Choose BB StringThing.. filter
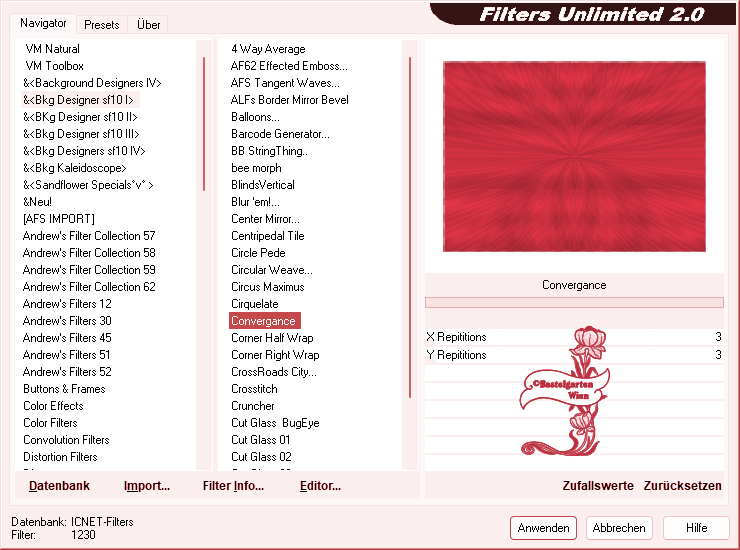 click(269, 151)
